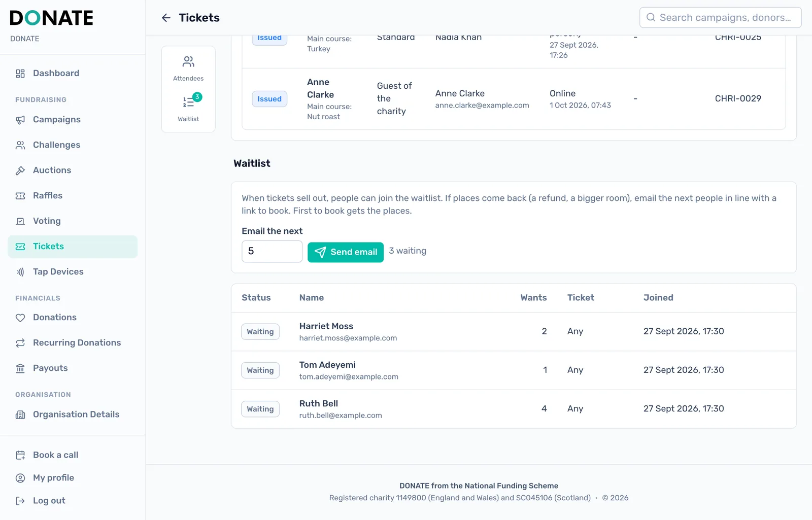The width and height of the screenshot is (812, 520).
Task: Click the Name column header
Action: point(312,298)
